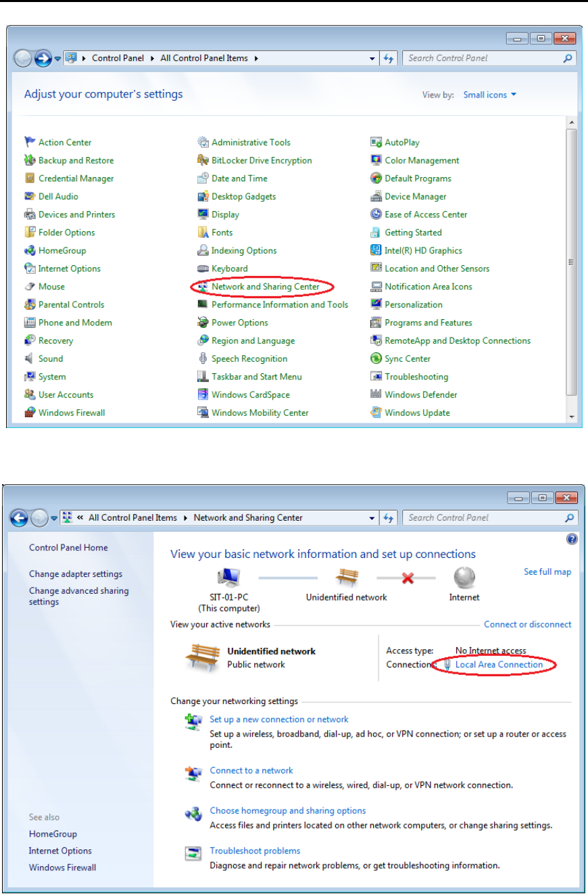Image resolution: width=588 pixels, height=894 pixels.
Task: Click Connect to a network link
Action: point(251,771)
